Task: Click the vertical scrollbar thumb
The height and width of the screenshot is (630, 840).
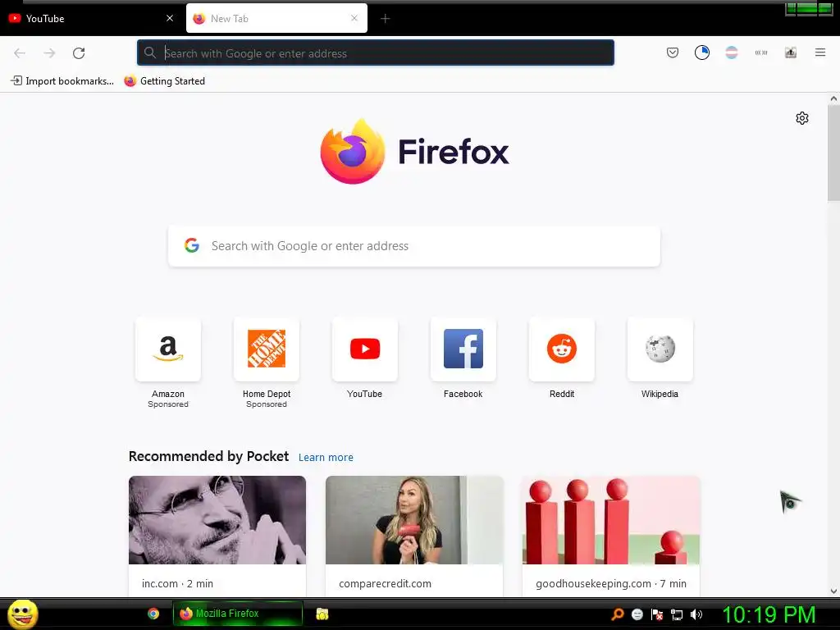Action: pos(833,153)
